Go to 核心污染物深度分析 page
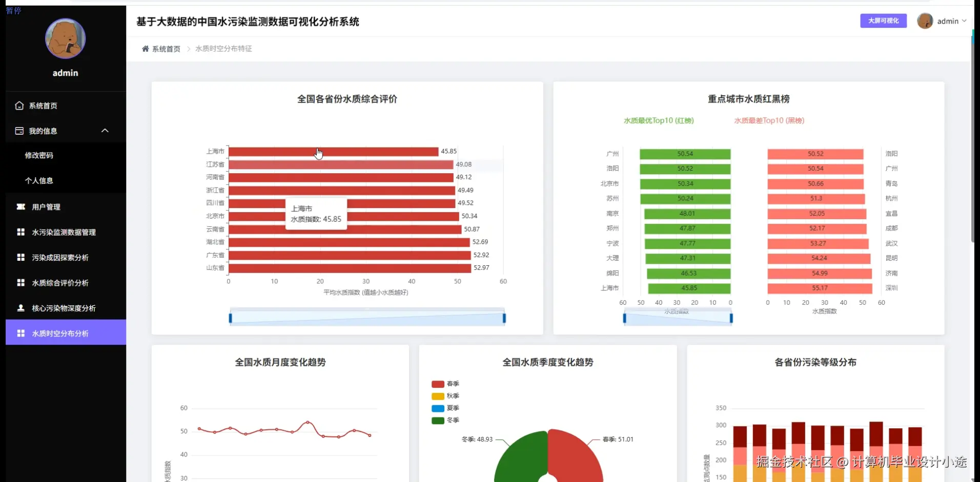Screen dimensions: 980x482 click(66, 308)
